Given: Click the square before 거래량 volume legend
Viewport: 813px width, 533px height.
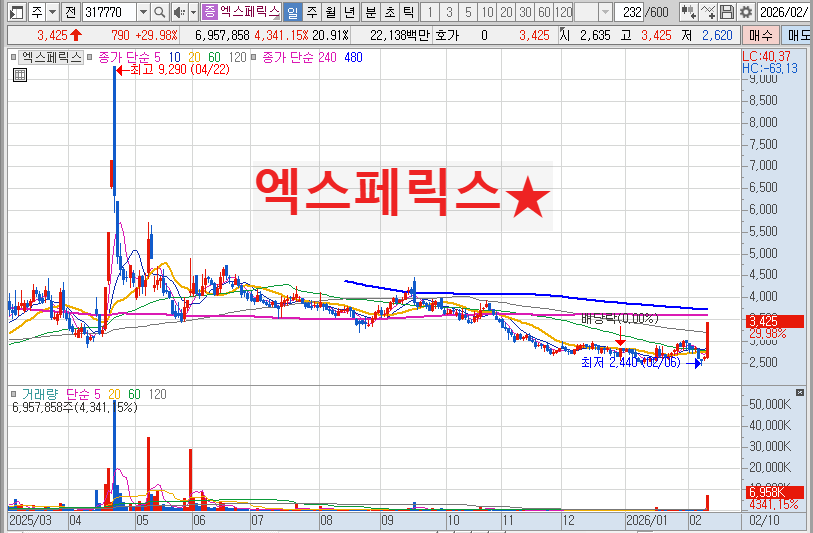Looking at the screenshot, I should tap(13, 394).
